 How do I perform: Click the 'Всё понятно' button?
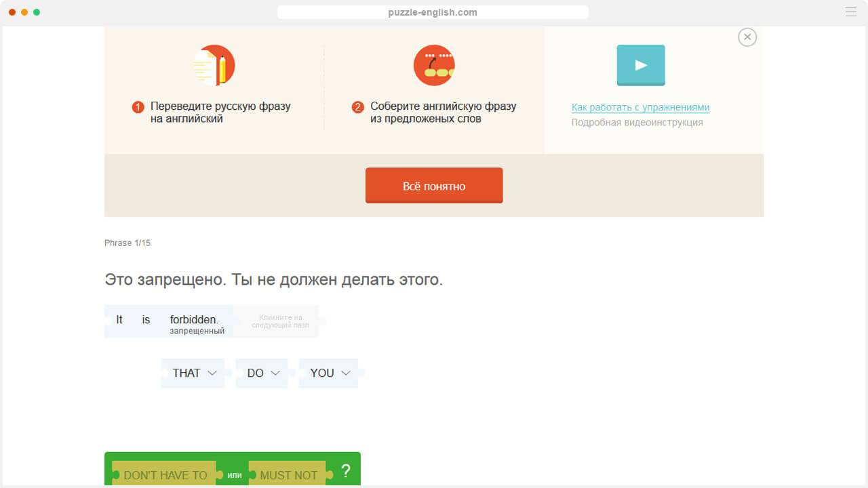pyautogui.click(x=434, y=186)
